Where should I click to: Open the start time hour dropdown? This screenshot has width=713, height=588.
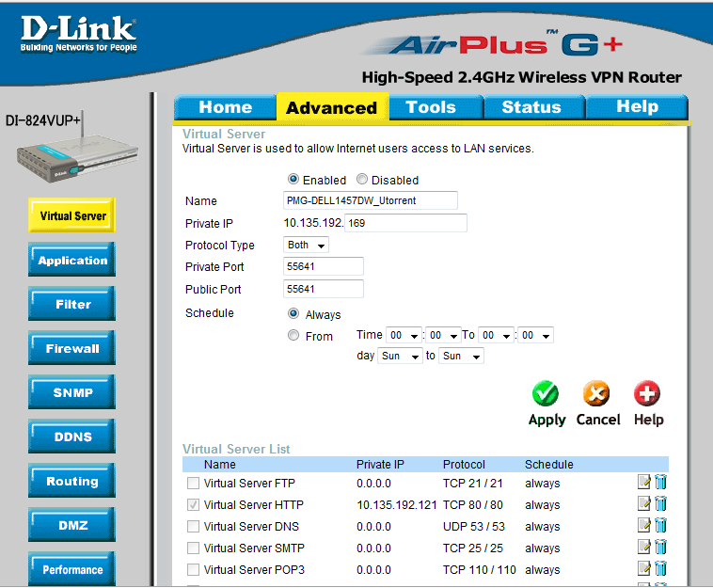click(x=404, y=336)
